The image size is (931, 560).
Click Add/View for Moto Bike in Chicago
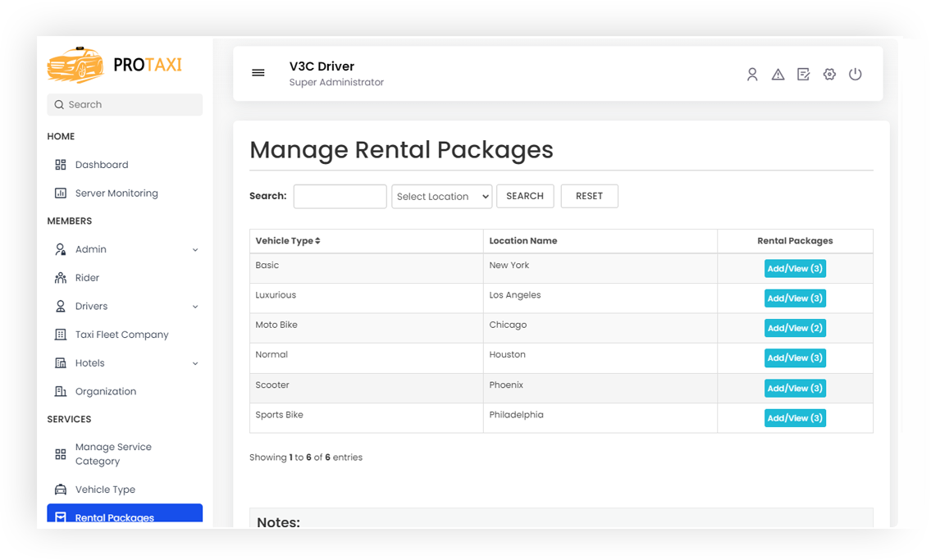click(794, 327)
